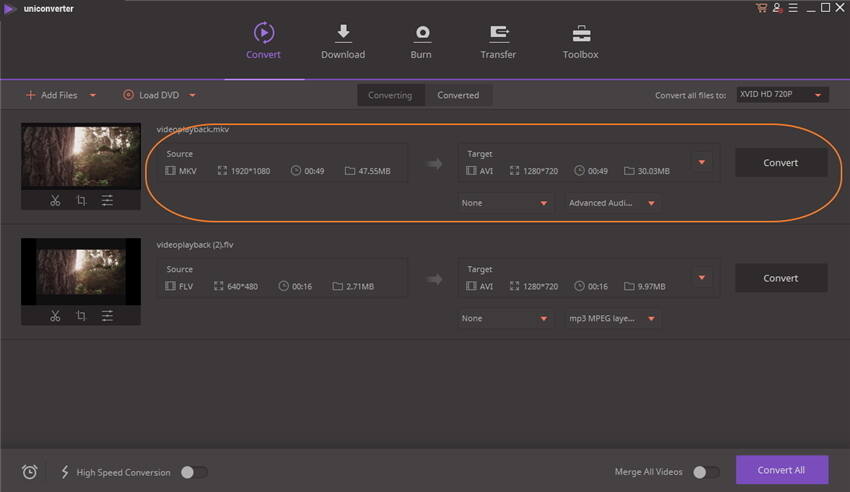Image resolution: width=850 pixels, height=492 pixels.
Task: Switch to the Converted tab
Action: point(458,95)
